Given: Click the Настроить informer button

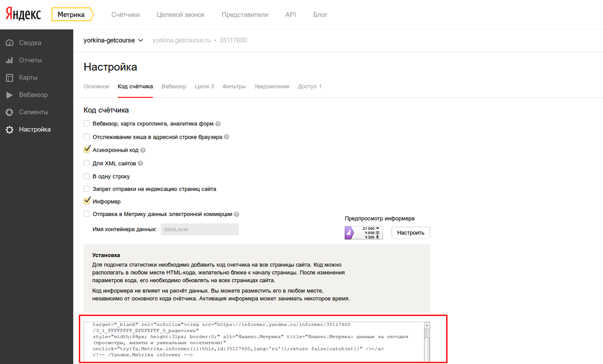Looking at the screenshot, I should [411, 232].
